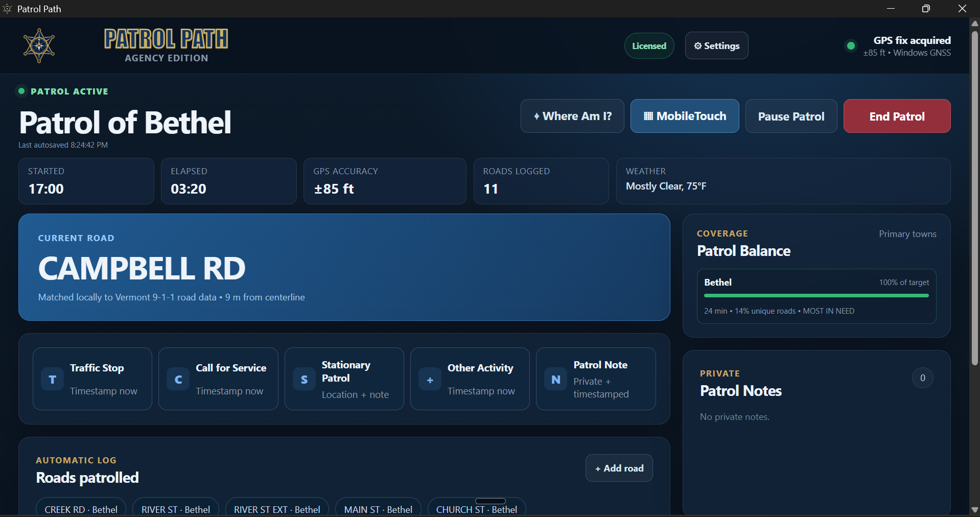Log Other Activity timestamp
This screenshot has height=517, width=980.
click(470, 379)
